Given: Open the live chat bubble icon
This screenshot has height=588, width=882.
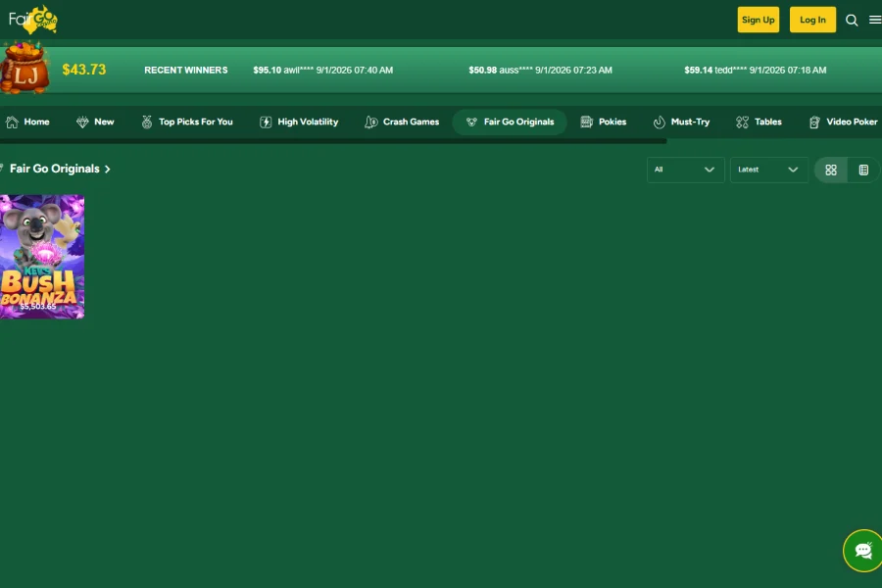Looking at the screenshot, I should point(862,551).
